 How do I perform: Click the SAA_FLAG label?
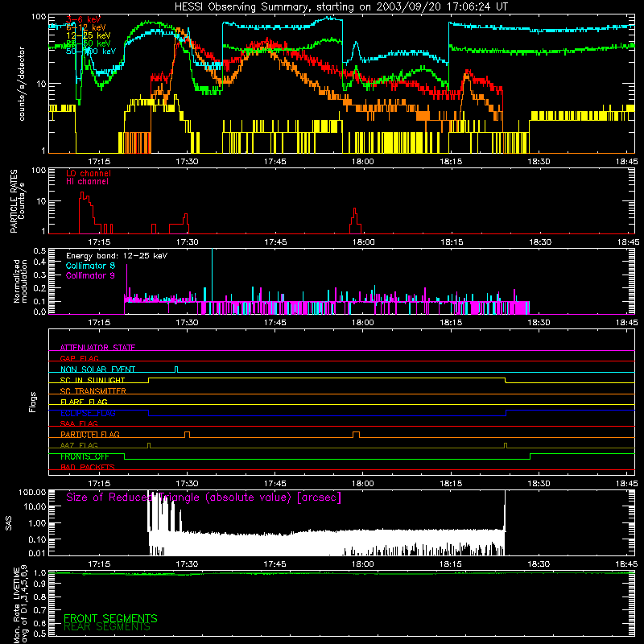[79, 423]
